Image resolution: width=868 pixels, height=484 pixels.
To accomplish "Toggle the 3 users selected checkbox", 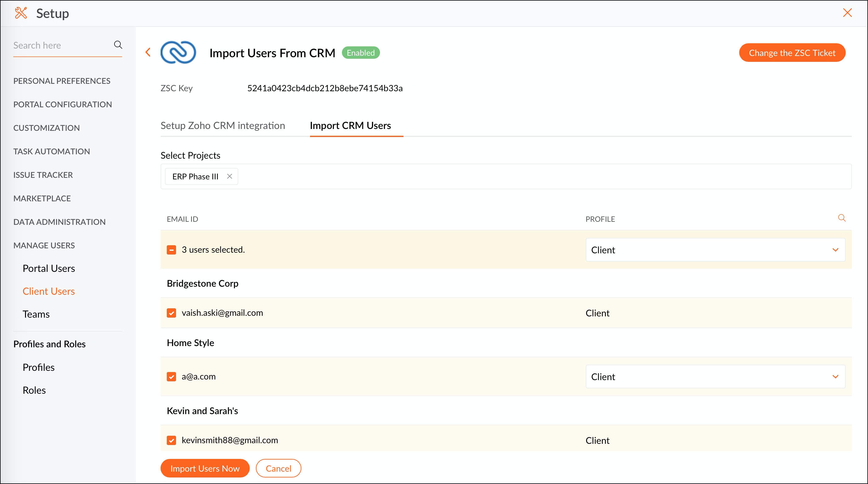I will [x=171, y=250].
